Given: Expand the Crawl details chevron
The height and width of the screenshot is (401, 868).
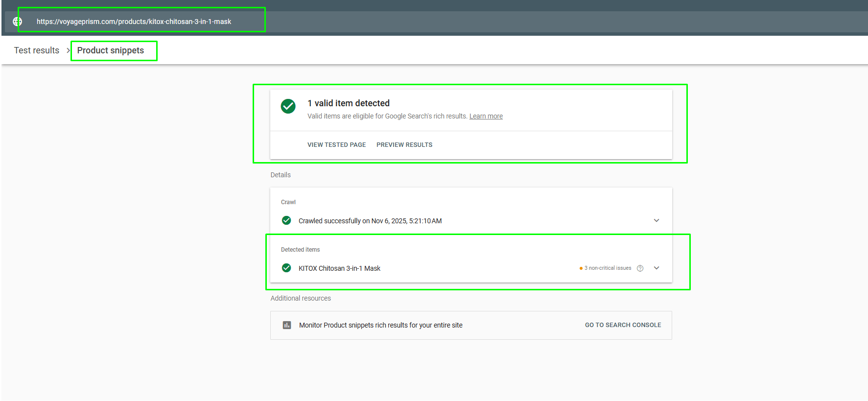Looking at the screenshot, I should (x=657, y=220).
